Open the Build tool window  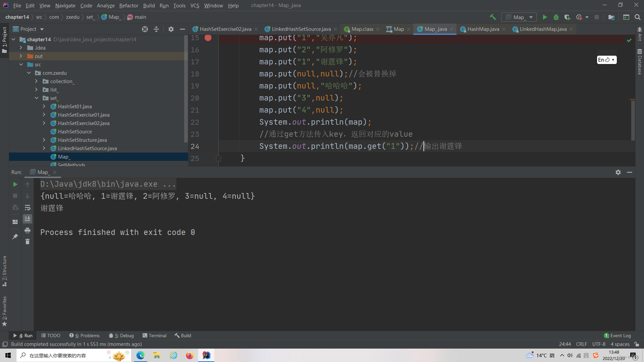pyautogui.click(x=183, y=336)
